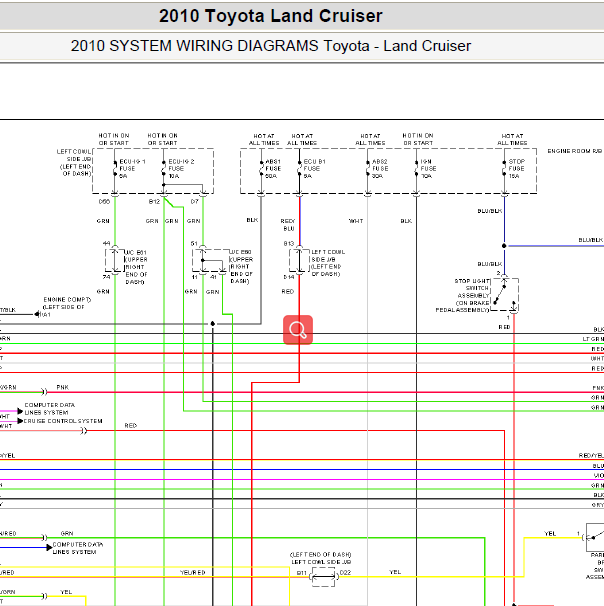
Task: Click the ABS2 30A fuse symbol
Action: click(367, 167)
